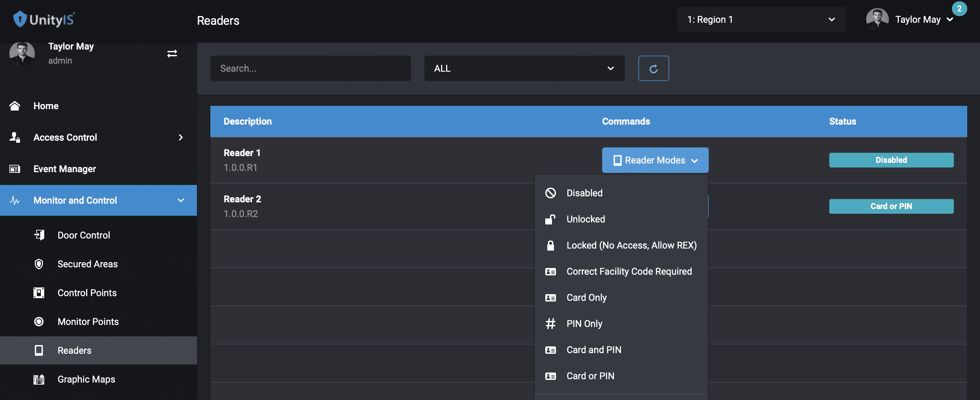
Task: Collapse the Monitor and Control section
Action: coord(181,200)
